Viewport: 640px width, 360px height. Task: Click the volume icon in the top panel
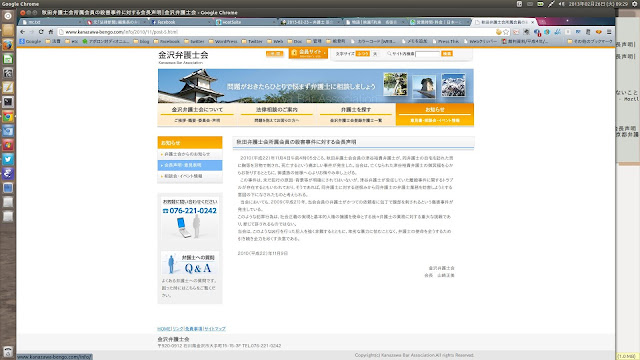[562, 4]
